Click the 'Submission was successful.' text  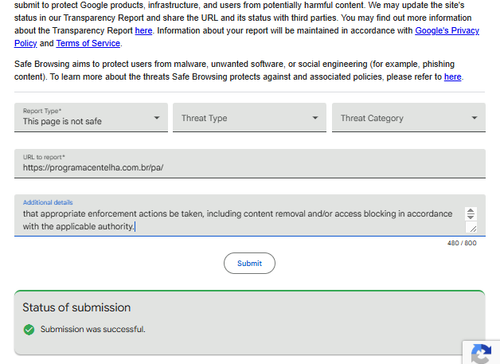click(x=93, y=329)
